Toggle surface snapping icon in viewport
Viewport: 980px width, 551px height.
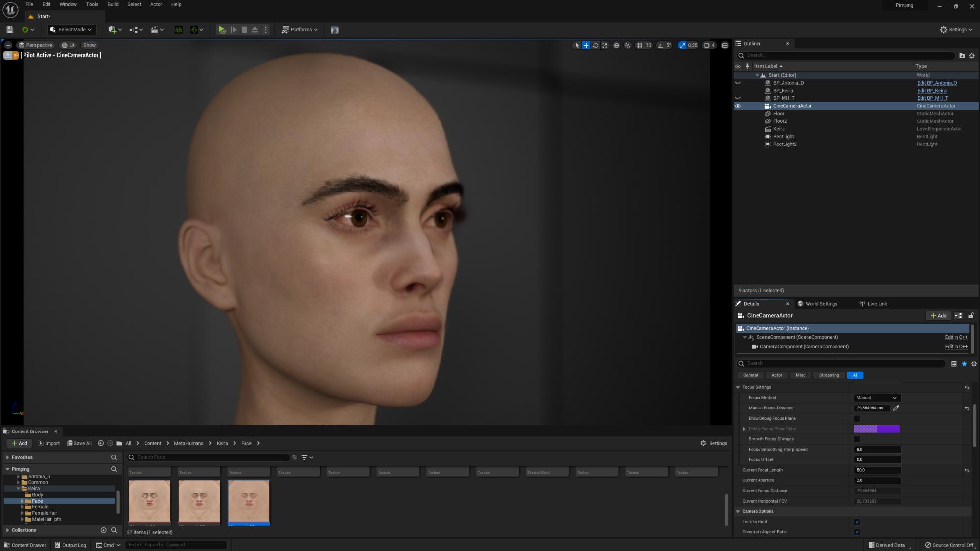[x=628, y=45]
